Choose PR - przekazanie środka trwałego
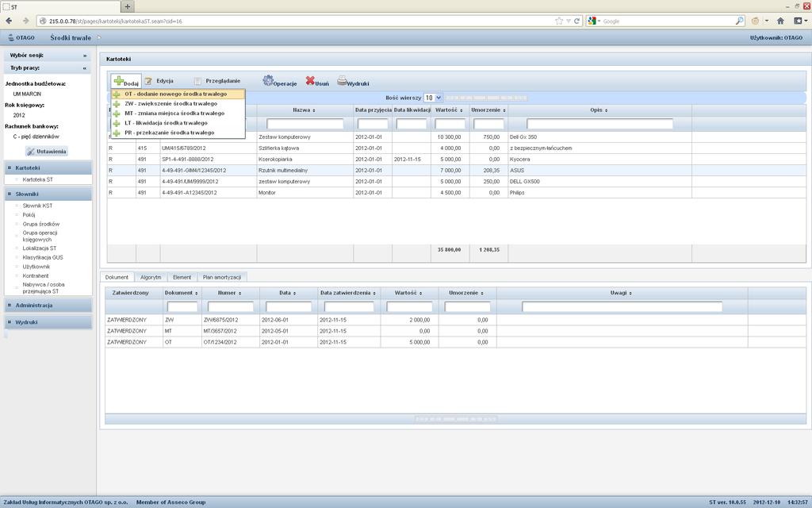Screen dimensions: 812x508 click(178, 133)
